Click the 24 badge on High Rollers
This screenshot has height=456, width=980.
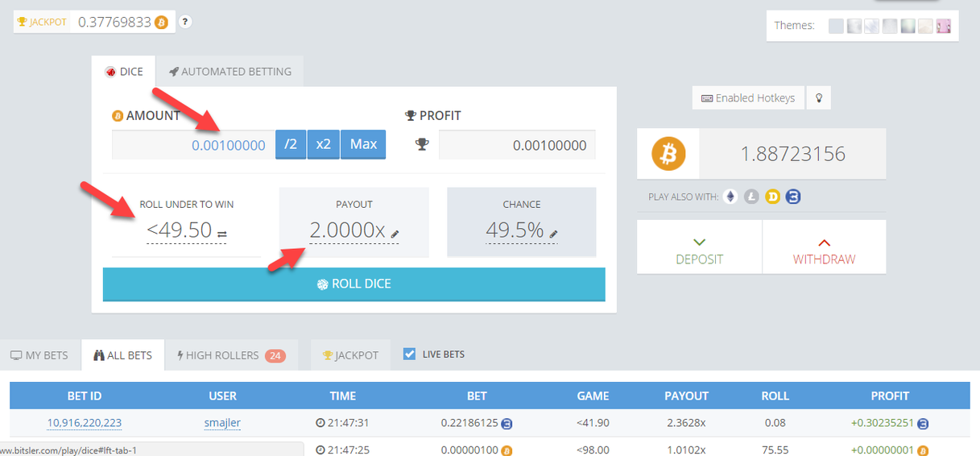click(x=275, y=355)
